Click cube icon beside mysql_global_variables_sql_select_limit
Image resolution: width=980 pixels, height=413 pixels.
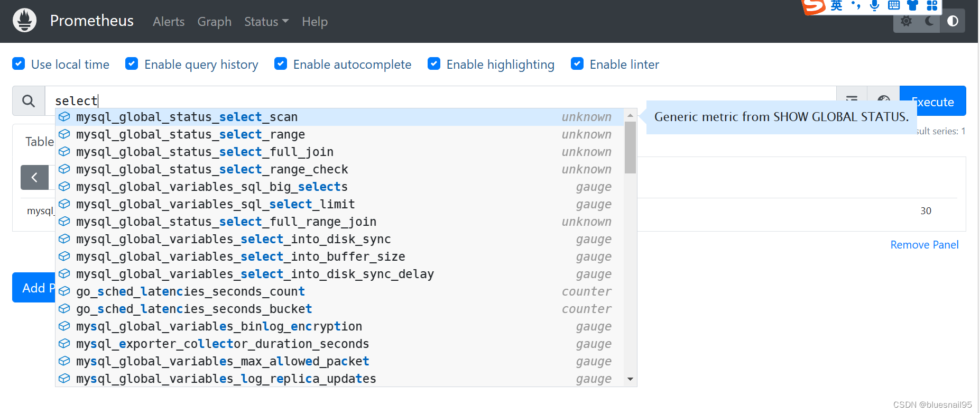(64, 204)
